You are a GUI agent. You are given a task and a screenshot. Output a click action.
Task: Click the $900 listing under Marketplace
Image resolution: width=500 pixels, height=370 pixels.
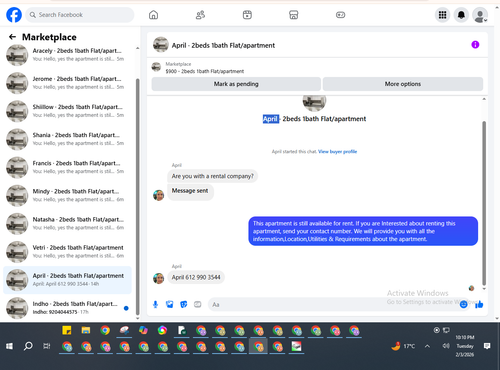(x=205, y=71)
